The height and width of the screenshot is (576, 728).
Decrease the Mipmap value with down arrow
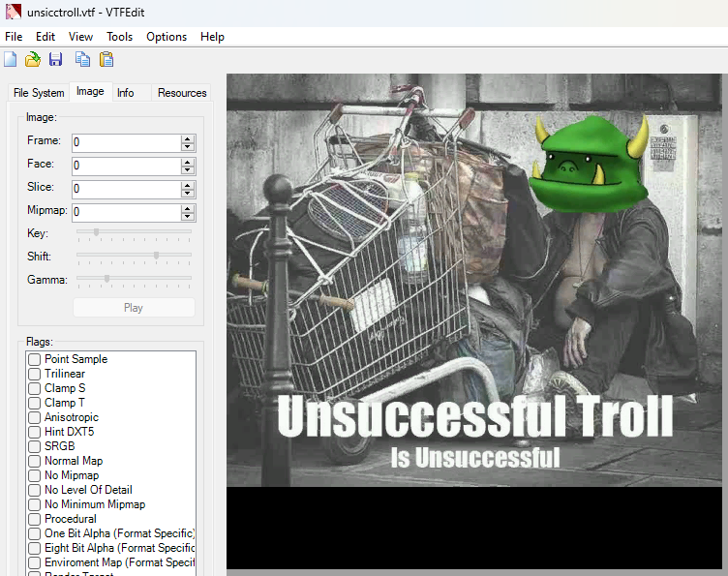pos(188,216)
